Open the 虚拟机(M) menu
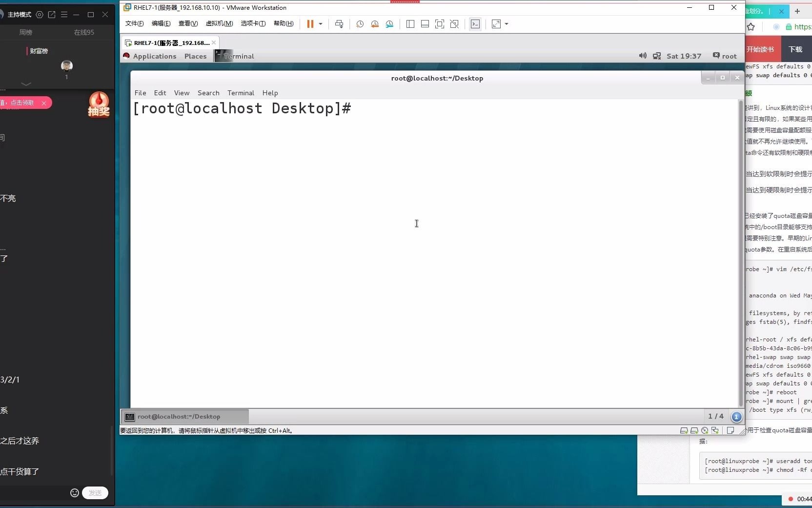 pos(220,23)
